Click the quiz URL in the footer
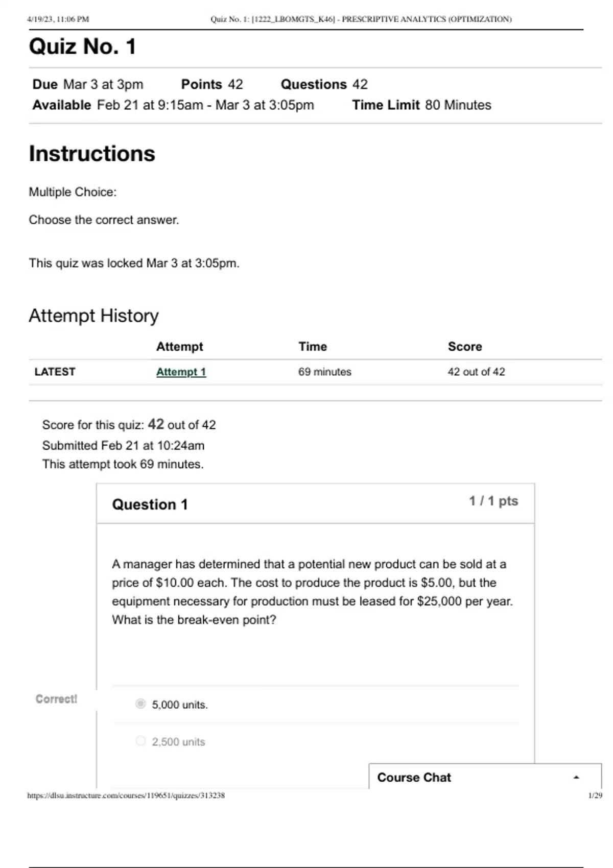The width and height of the screenshot is (613, 868). (126, 795)
